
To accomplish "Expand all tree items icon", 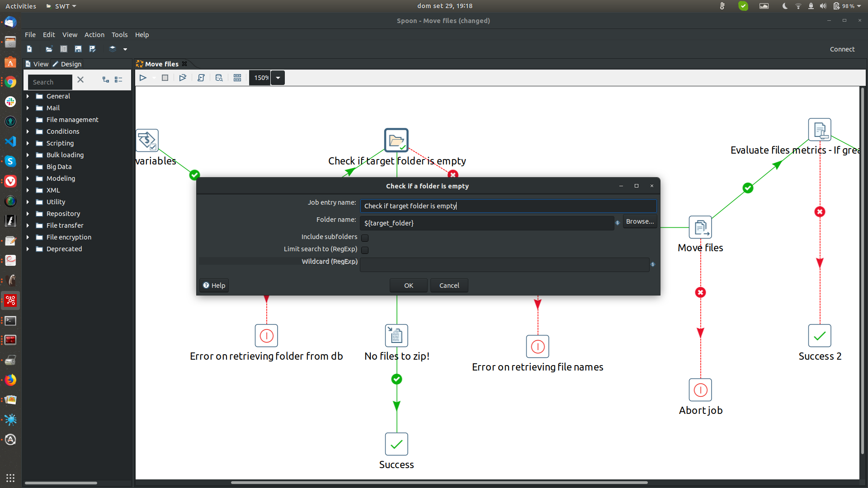I will 106,80.
